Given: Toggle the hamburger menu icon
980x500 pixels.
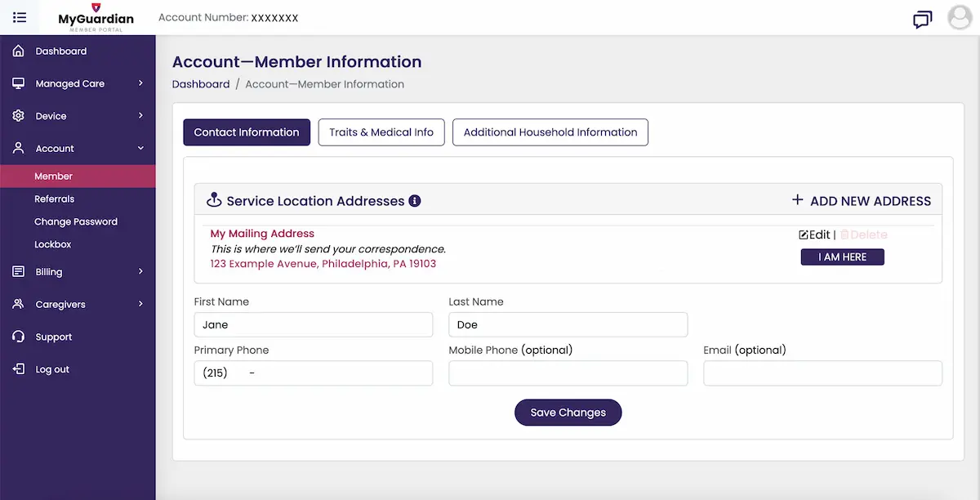Looking at the screenshot, I should point(20,17).
